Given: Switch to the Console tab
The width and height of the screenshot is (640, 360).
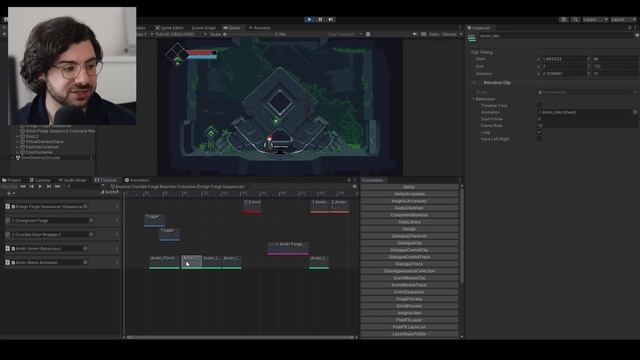Looking at the screenshot, I should click(40, 180).
